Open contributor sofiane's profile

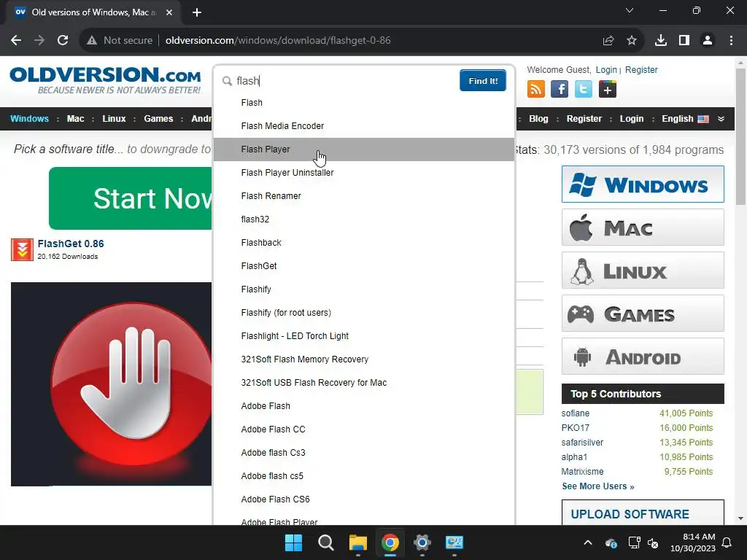point(575,413)
